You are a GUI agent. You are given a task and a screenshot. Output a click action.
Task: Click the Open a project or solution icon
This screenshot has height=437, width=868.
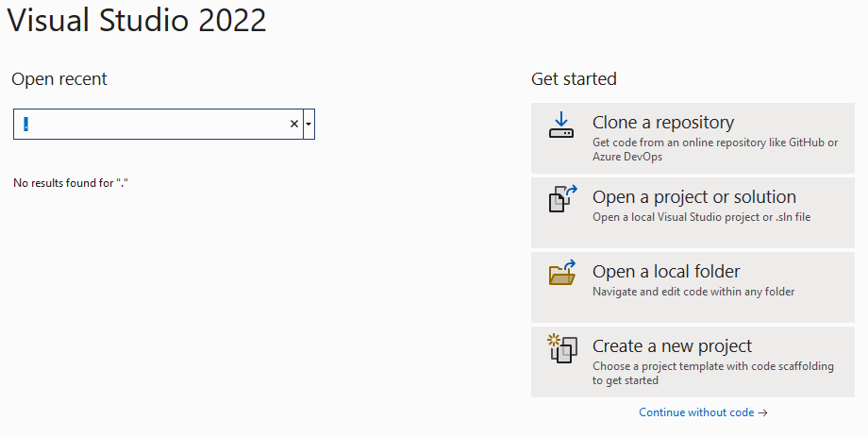pyautogui.click(x=561, y=199)
